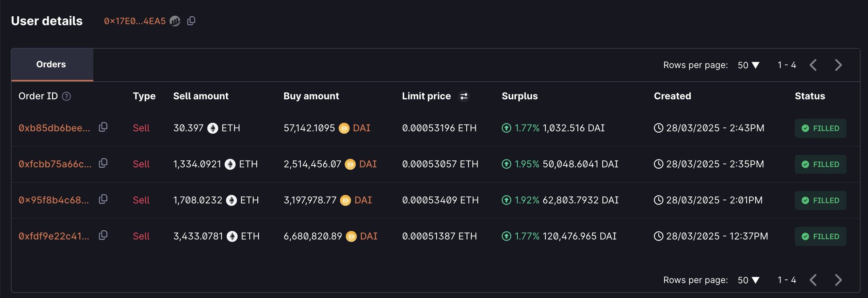Click DAI token link in second row

pyautogui.click(x=368, y=164)
